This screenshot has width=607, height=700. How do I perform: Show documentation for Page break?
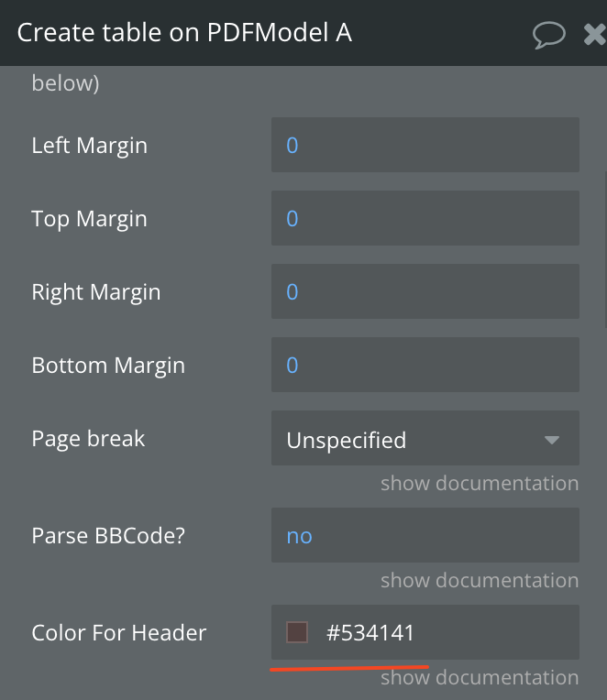tap(480, 483)
